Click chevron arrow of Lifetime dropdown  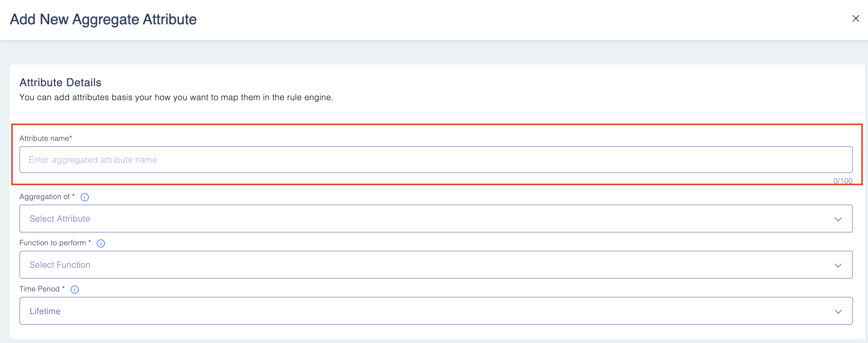pyautogui.click(x=838, y=311)
